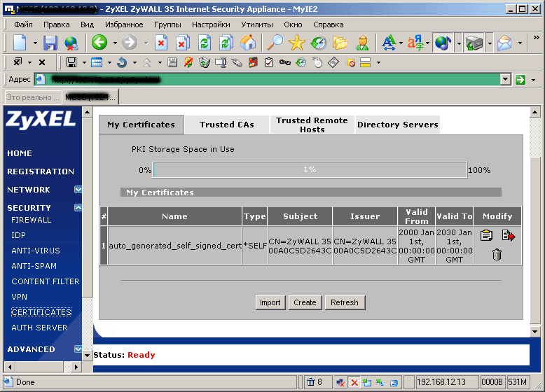Click the blue Undo arrow icon
Image resolution: width=545 pixels, height=392 pixels.
[x=122, y=62]
